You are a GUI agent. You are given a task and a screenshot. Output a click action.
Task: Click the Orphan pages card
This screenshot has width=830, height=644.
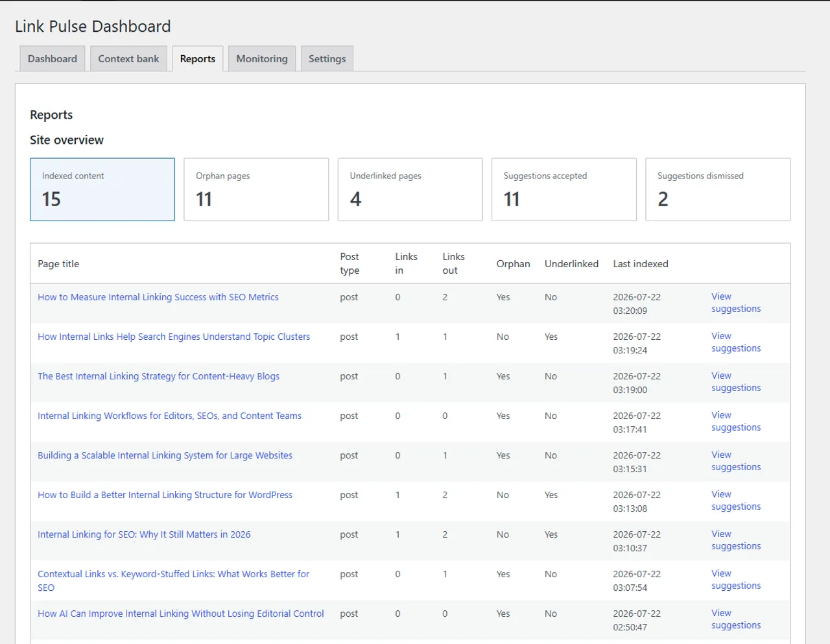click(256, 189)
